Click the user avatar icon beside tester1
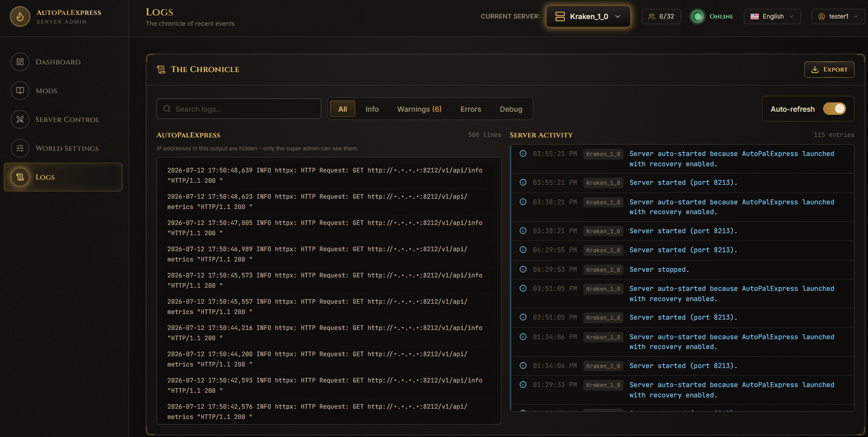Viewport: 868px width, 437px height. [822, 16]
